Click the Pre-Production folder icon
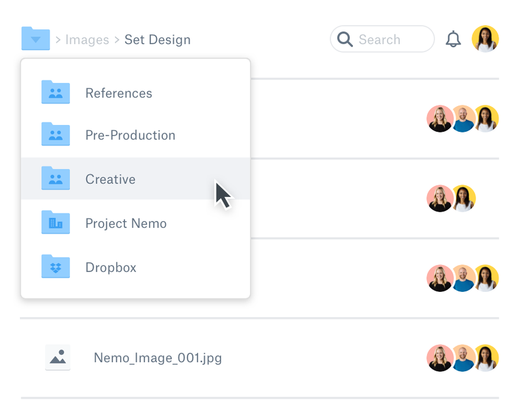Image resolution: width=520 pixels, height=420 pixels. (x=55, y=135)
